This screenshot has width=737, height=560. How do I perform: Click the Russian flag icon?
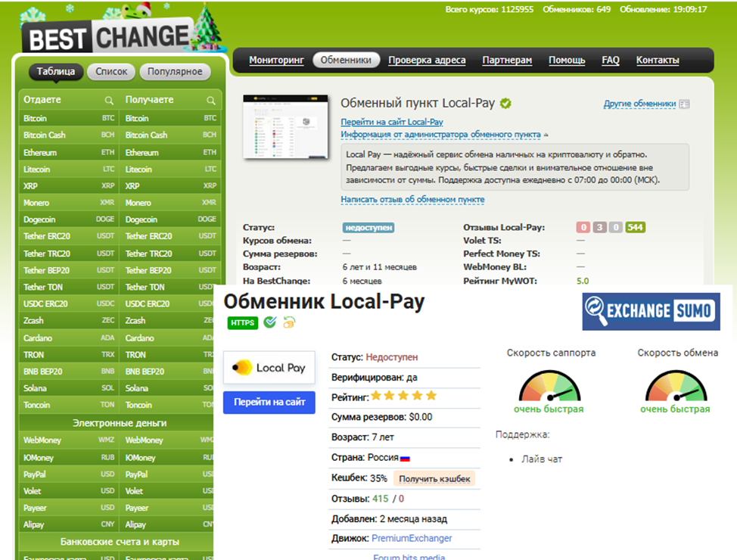(405, 459)
